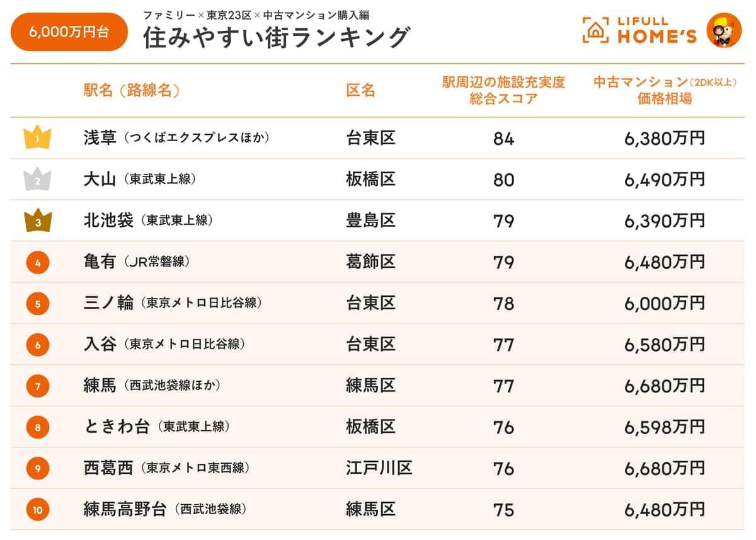This screenshot has width=756, height=540.
Task: Click the 6,000万円台 orange pill label
Action: [69, 32]
